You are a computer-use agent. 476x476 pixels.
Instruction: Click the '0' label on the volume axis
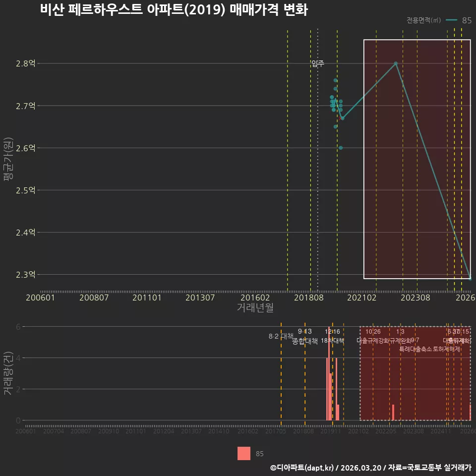click(18, 420)
